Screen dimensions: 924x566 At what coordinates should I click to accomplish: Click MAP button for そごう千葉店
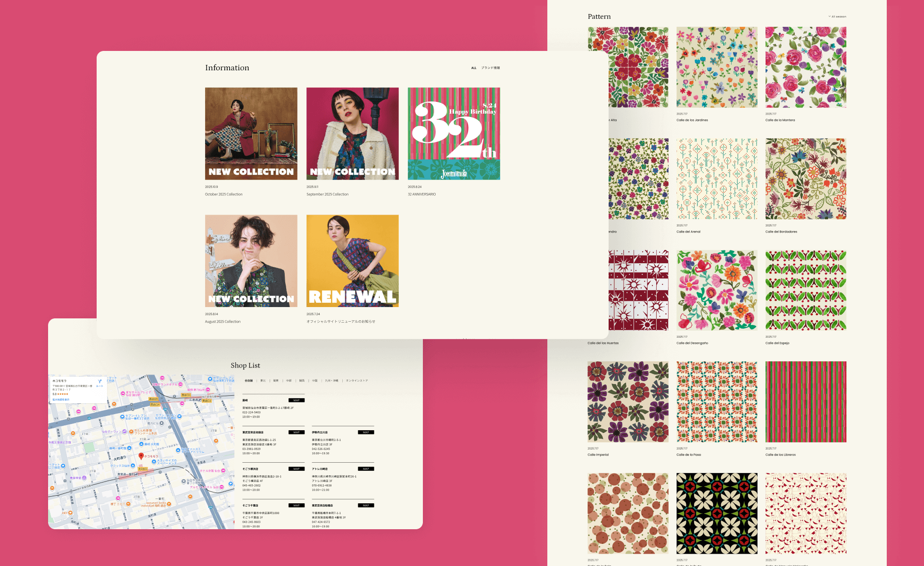(297, 506)
